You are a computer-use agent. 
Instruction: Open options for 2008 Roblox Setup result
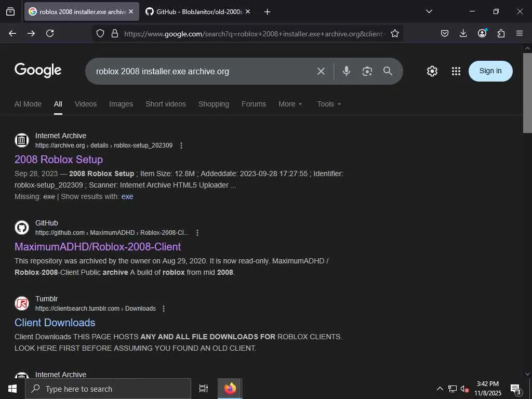point(181,145)
